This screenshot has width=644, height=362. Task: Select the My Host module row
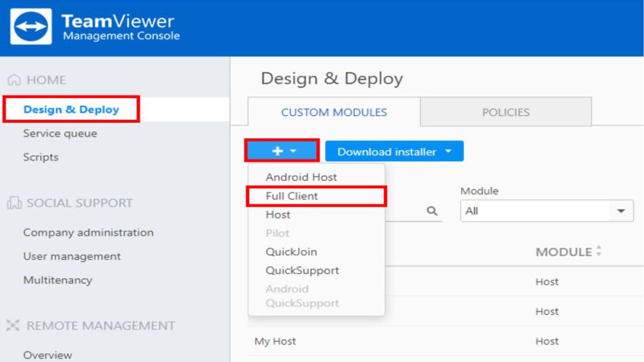(x=275, y=341)
